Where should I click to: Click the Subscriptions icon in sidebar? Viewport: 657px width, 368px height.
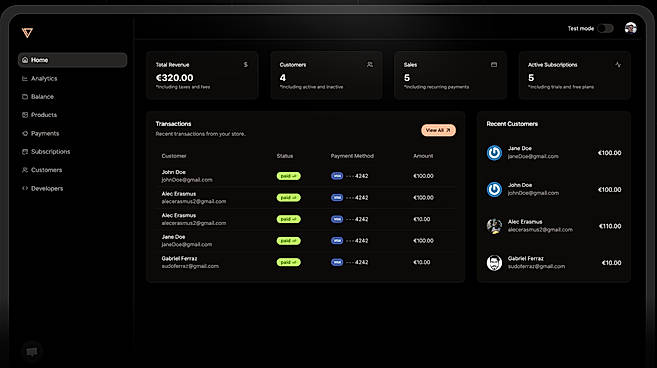click(x=25, y=152)
